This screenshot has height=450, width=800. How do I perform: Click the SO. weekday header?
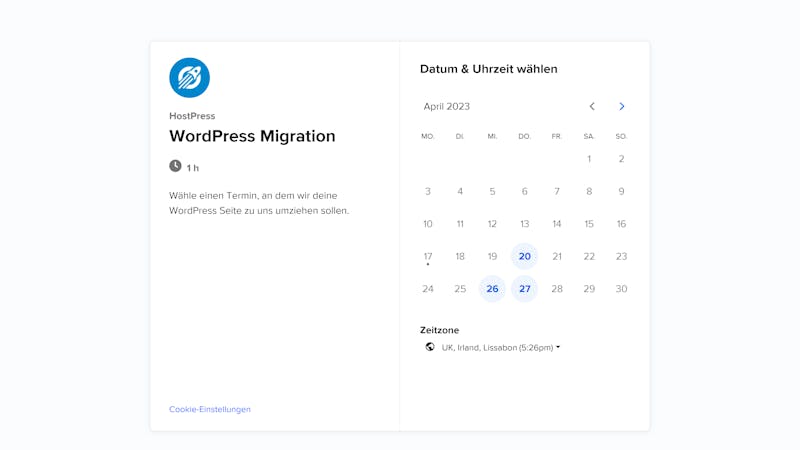tap(621, 136)
